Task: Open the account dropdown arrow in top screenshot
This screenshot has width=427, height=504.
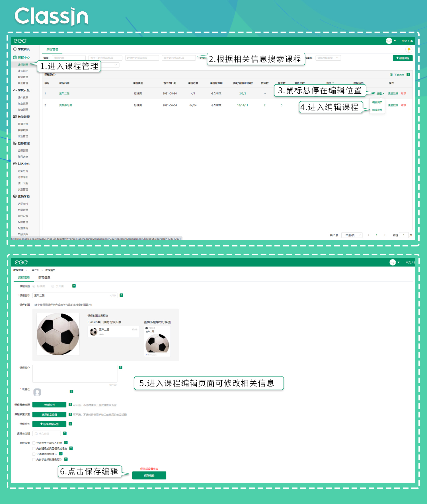Action: (x=395, y=41)
